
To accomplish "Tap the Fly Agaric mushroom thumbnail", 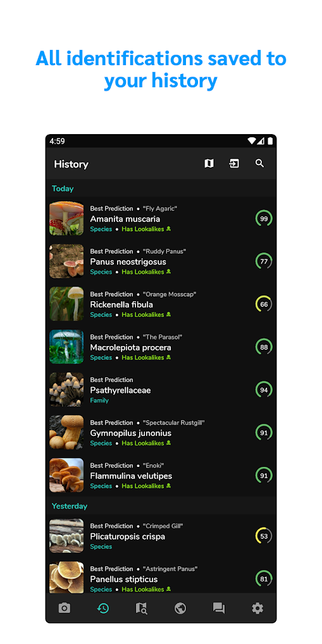I will coord(66,218).
